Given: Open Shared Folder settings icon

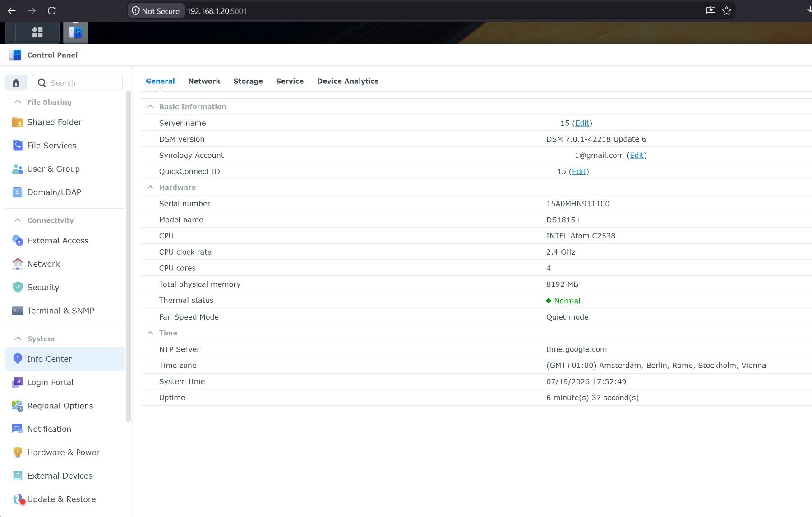Looking at the screenshot, I should pos(18,122).
